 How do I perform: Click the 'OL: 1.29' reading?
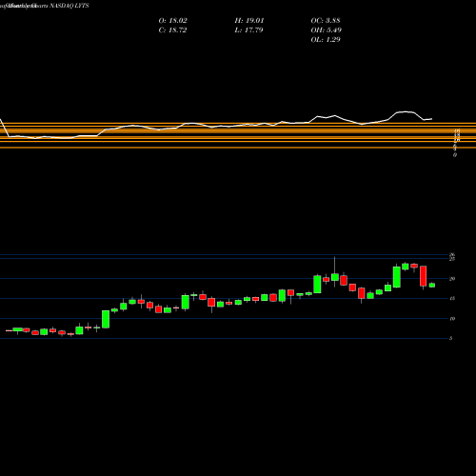326,40
